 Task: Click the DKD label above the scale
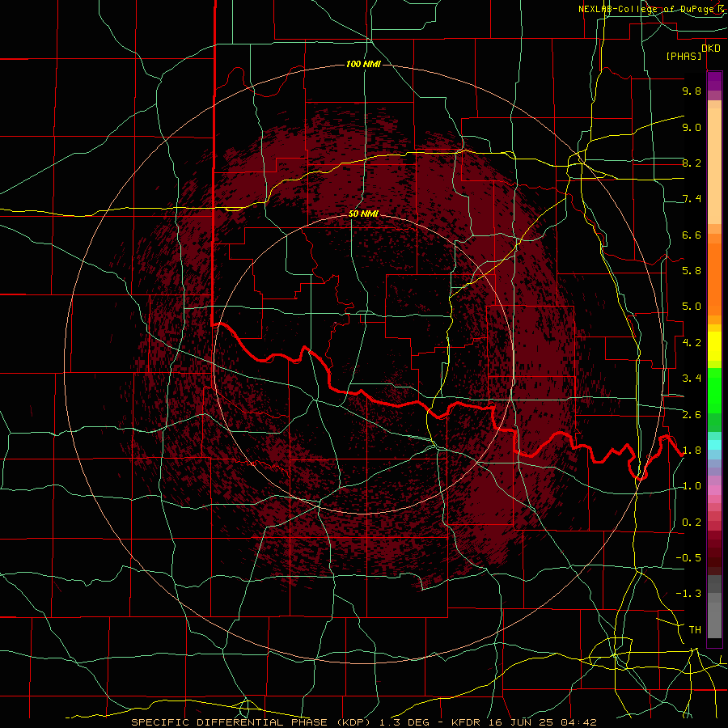coord(711,49)
